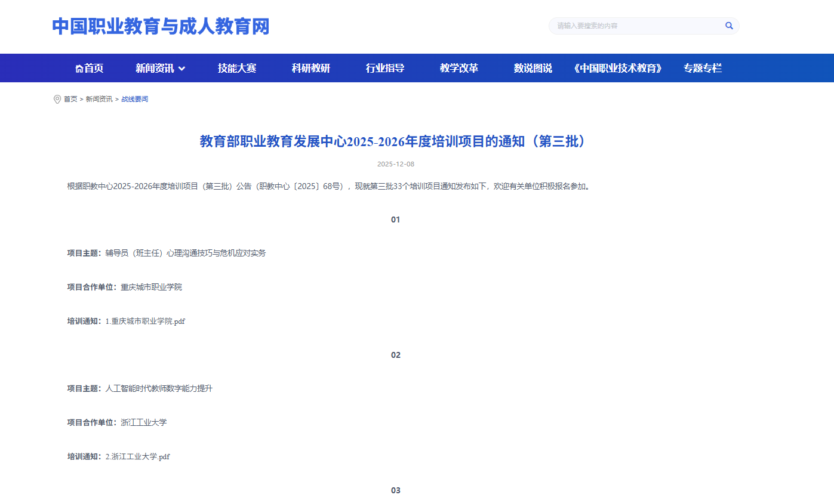This screenshot has width=834, height=504.
Task: Click the article title heading
Action: (395, 141)
